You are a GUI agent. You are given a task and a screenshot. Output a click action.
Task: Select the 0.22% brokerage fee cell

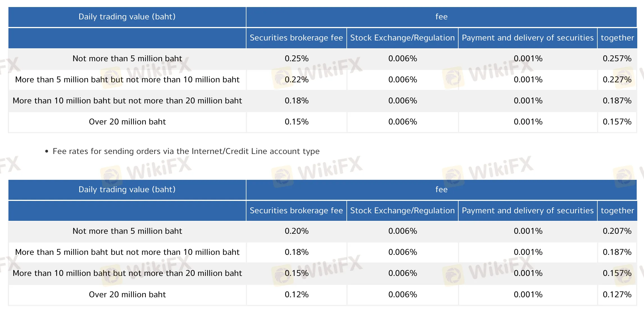(296, 80)
